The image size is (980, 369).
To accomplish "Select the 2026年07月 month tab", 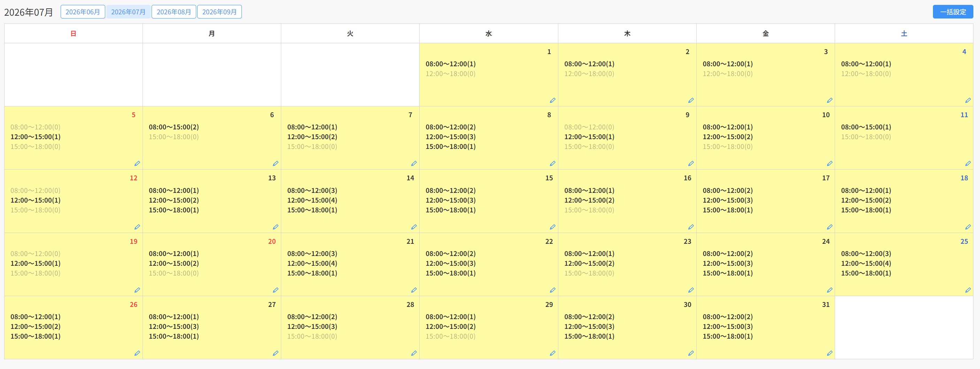I will click(x=128, y=12).
